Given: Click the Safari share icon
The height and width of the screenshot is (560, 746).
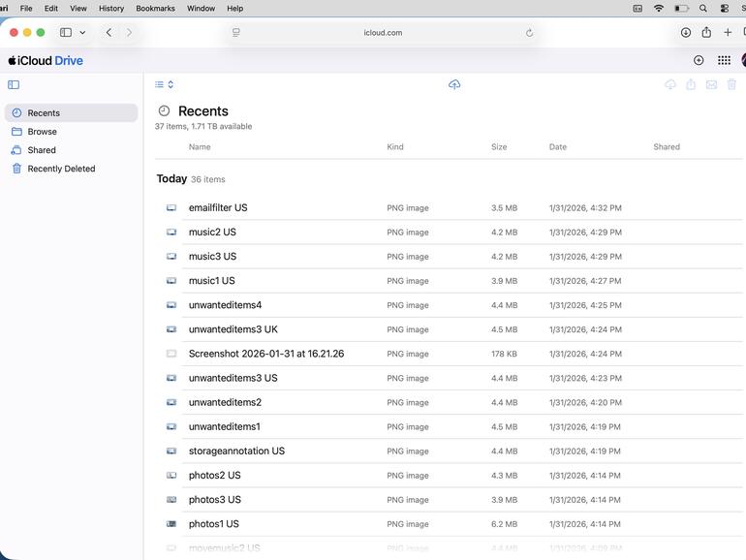Looking at the screenshot, I should click(706, 32).
